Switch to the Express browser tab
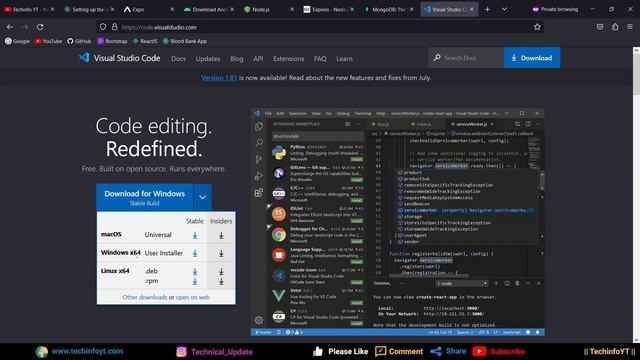Viewport: 640px width, 360px height. click(328, 9)
